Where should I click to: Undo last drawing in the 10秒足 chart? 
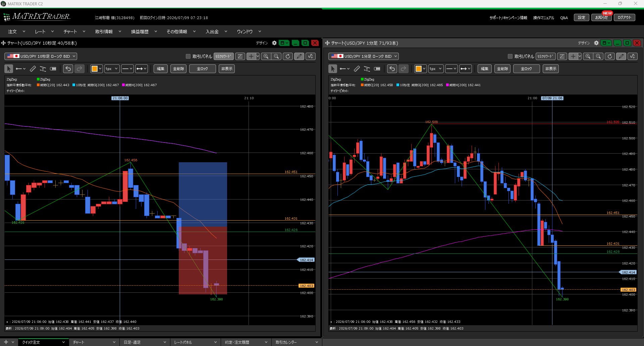68,69
